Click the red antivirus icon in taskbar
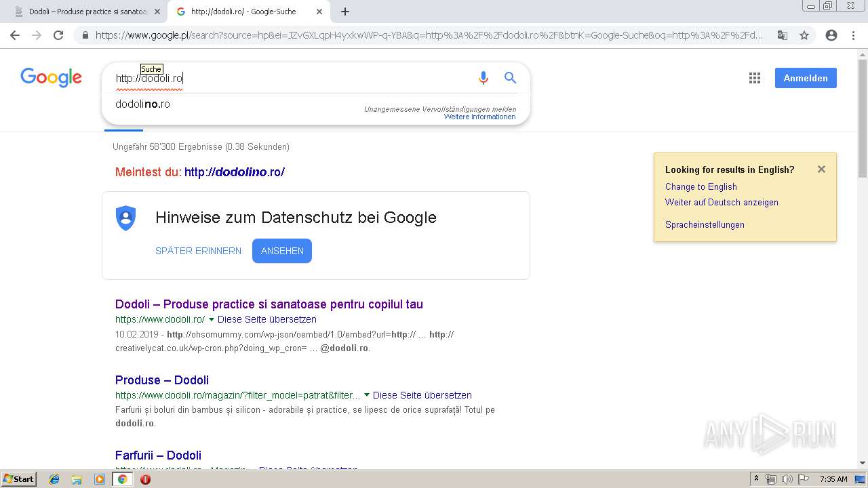 145,479
